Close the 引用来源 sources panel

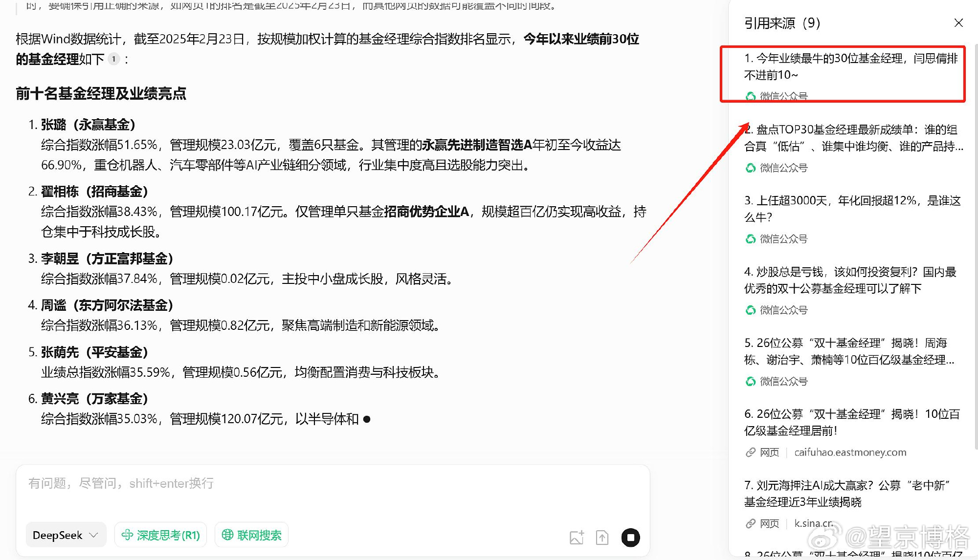pos(958,23)
